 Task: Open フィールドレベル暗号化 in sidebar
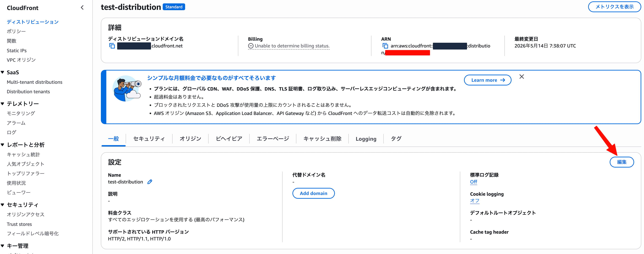tap(33, 233)
